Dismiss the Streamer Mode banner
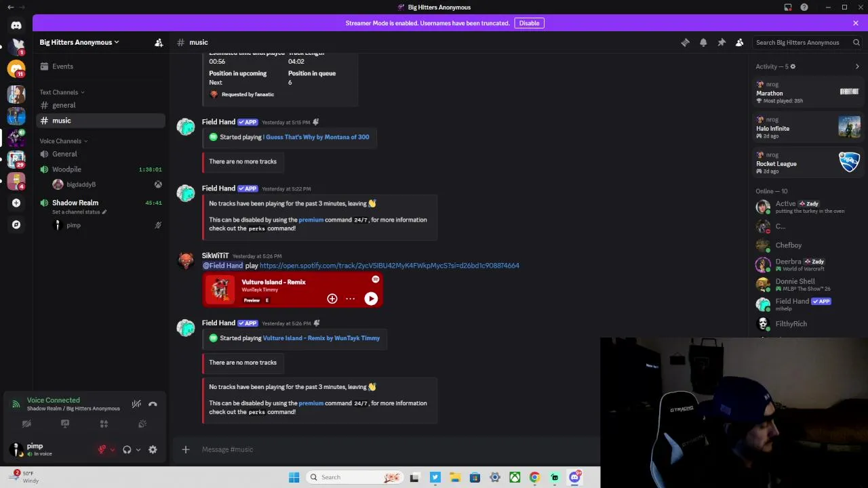The width and height of the screenshot is (868, 488). (856, 23)
